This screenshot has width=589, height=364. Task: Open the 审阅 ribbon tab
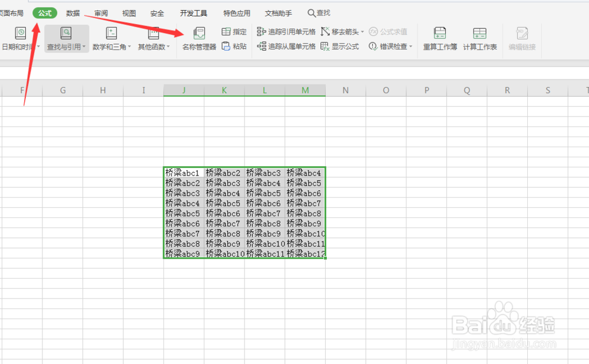[x=101, y=13]
